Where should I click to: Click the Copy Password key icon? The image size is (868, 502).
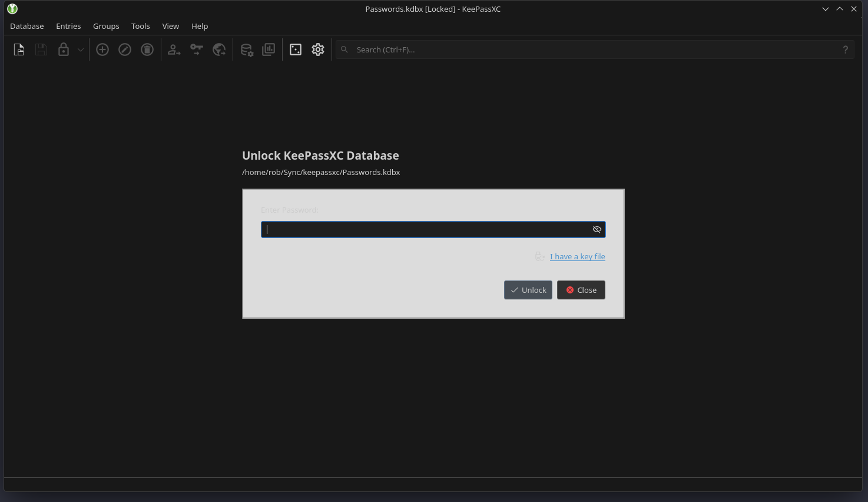click(x=196, y=50)
